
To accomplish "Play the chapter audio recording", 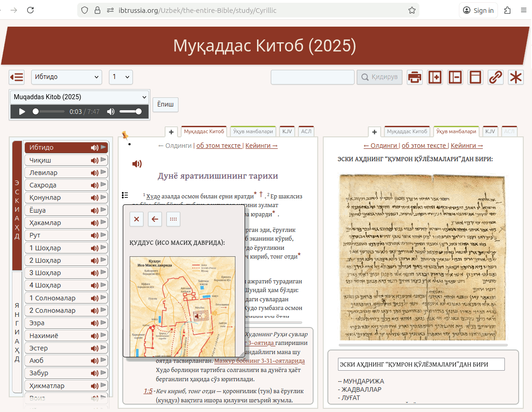I will point(22,112).
